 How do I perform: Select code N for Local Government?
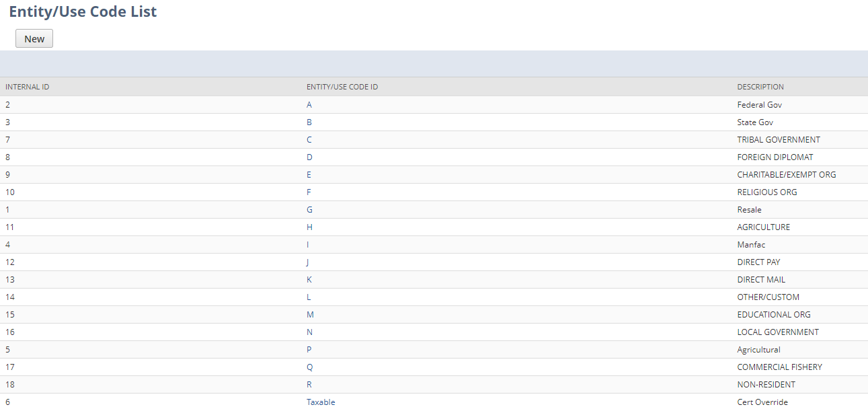pyautogui.click(x=309, y=332)
